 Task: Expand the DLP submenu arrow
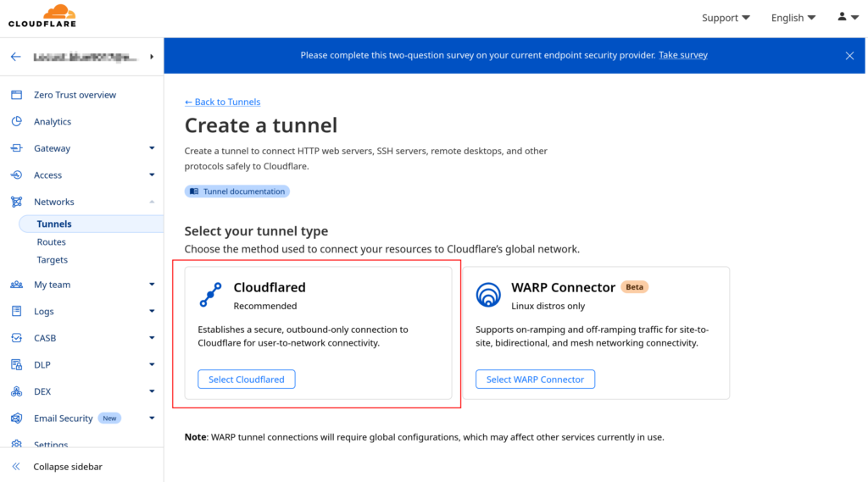(x=152, y=364)
